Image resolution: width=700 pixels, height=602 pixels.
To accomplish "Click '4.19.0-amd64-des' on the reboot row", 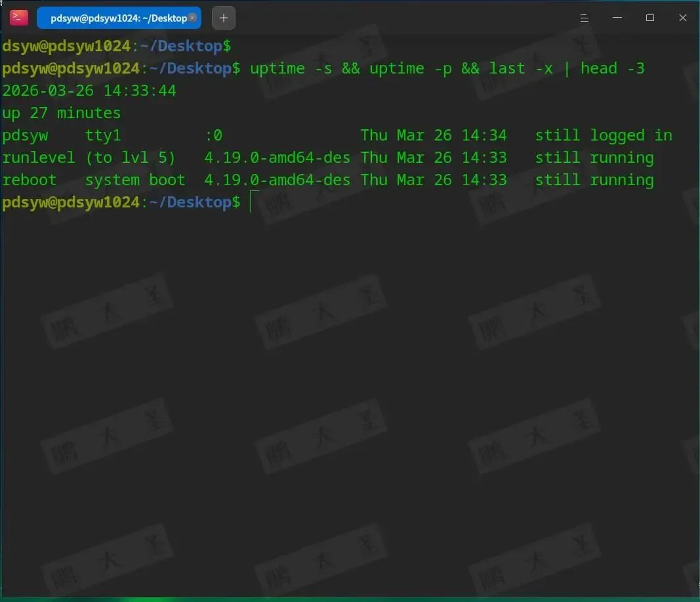I will [x=278, y=180].
